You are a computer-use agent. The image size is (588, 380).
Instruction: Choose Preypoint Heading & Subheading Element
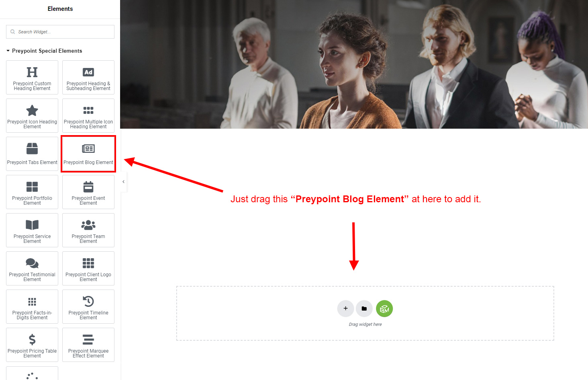[x=88, y=77]
